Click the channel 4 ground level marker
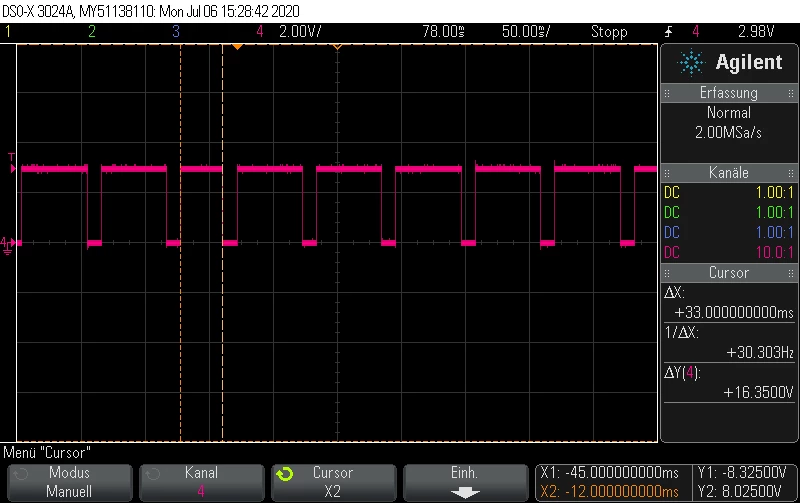800x503 pixels. click(8, 245)
